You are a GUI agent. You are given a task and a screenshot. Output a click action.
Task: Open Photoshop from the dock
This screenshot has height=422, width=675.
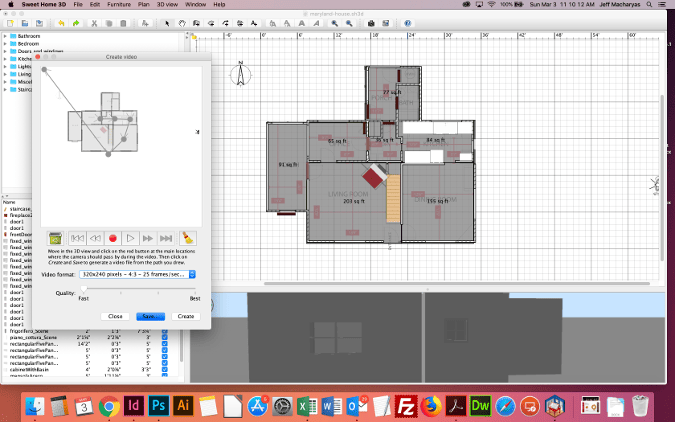pos(159,405)
